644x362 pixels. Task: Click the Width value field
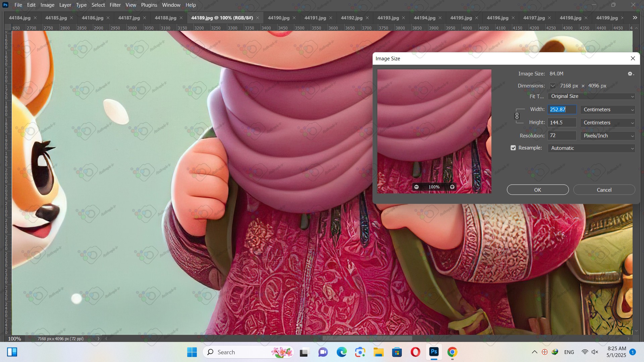pos(562,110)
